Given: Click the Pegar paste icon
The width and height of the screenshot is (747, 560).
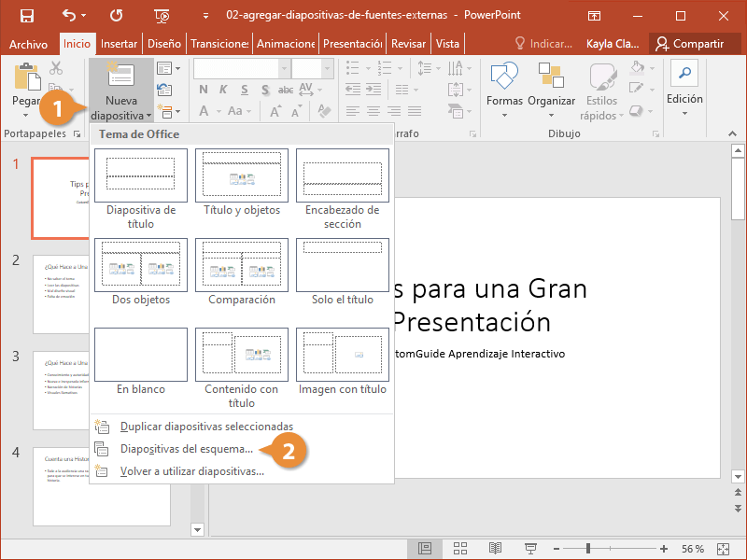Looking at the screenshot, I should (x=27, y=77).
